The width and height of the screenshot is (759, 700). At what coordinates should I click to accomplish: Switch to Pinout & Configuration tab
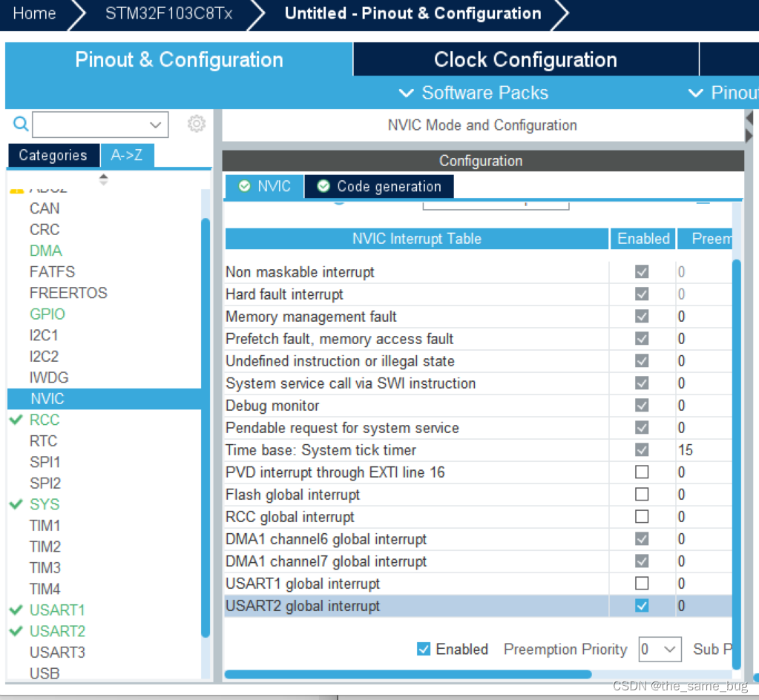pos(179,59)
